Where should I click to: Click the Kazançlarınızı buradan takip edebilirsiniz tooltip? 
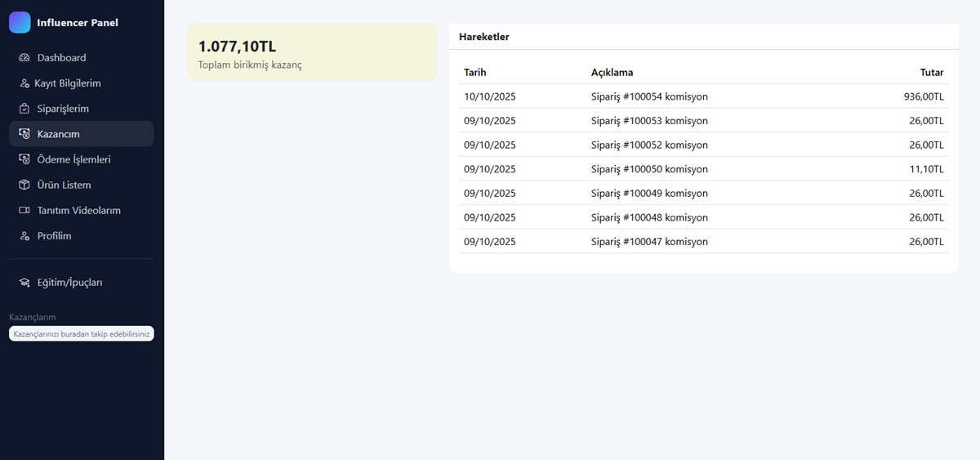pos(81,334)
